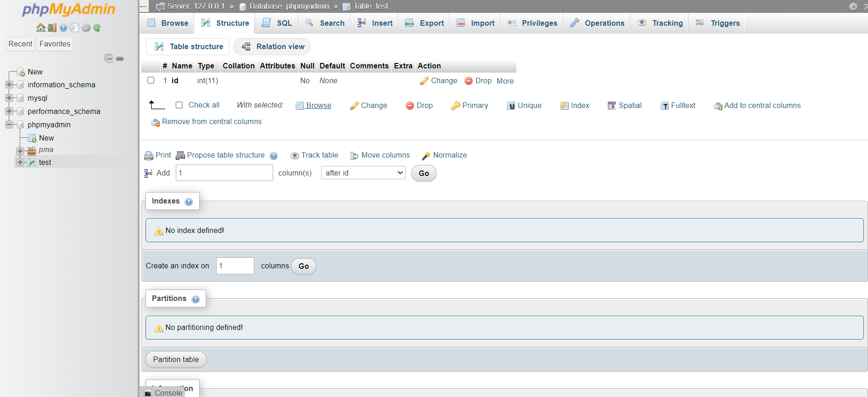The height and width of the screenshot is (397, 868).
Task: Click the Move columns icon
Action: [x=354, y=156]
